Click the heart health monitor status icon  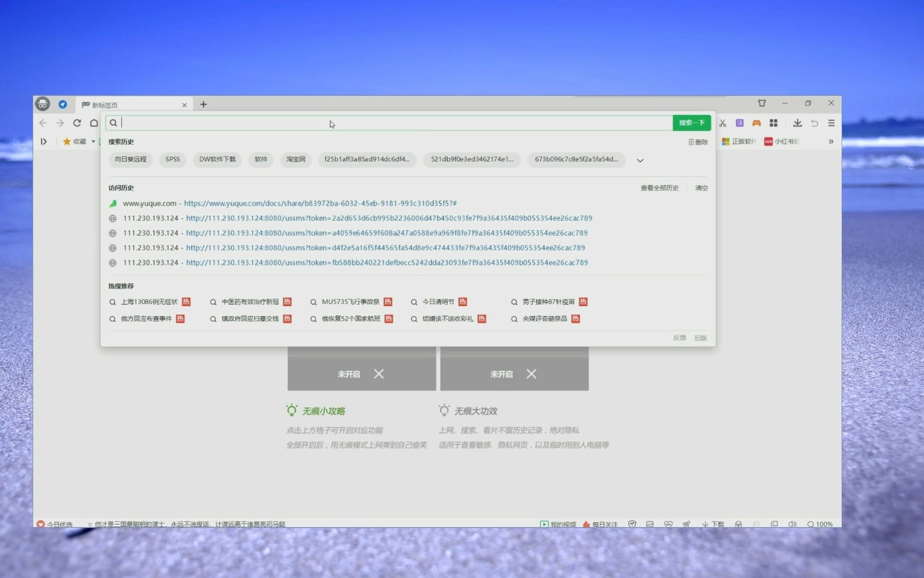(x=668, y=524)
